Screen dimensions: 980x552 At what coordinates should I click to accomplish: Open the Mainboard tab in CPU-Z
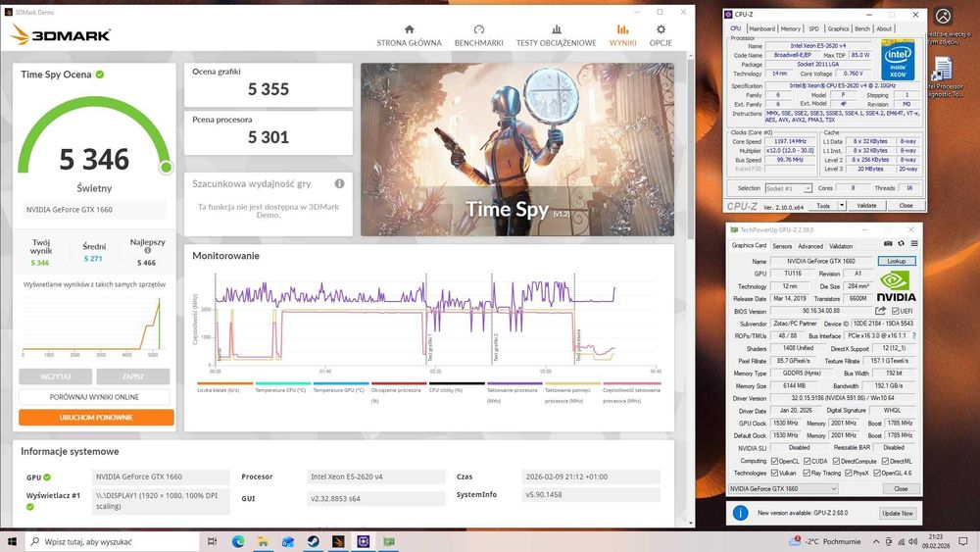pos(761,28)
